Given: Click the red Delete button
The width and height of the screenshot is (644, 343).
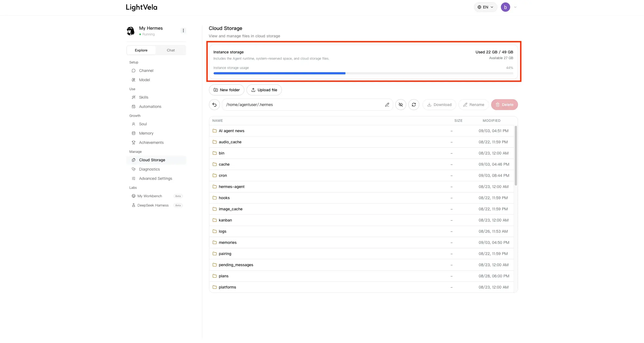Looking at the screenshot, I should tap(504, 105).
